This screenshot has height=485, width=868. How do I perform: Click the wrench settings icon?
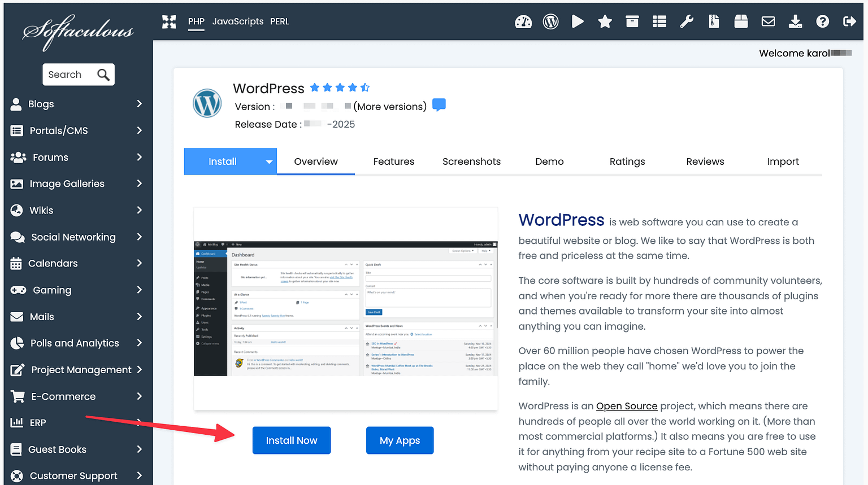point(687,21)
